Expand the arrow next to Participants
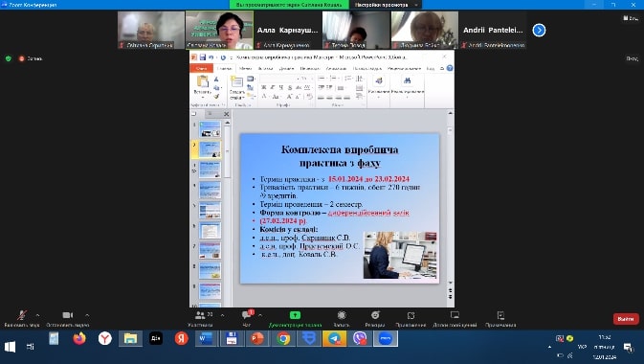Image resolution: width=644 pixels, height=364 pixels. pos(222,315)
